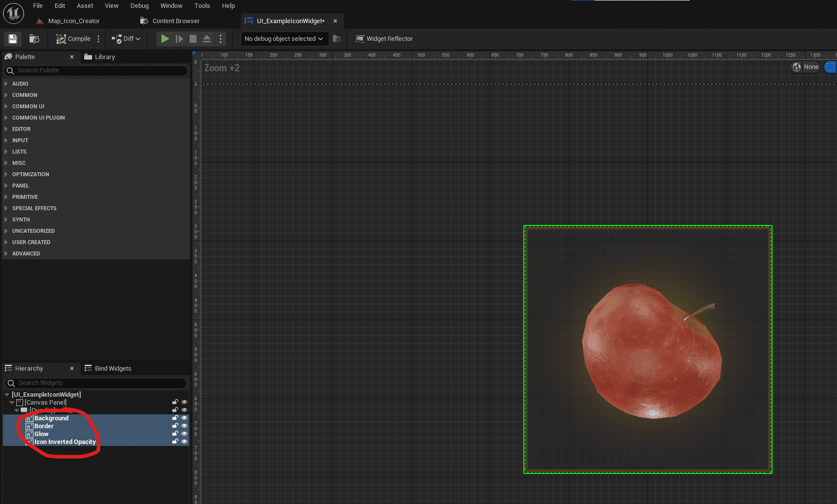
Task: Toggle visibility of Icon Inverted Opacity
Action: pos(184,441)
